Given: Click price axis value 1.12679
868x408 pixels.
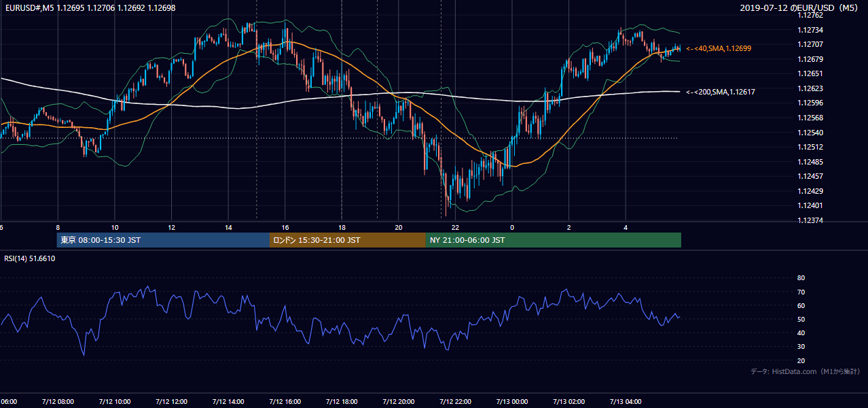Looking at the screenshot, I should [x=810, y=59].
